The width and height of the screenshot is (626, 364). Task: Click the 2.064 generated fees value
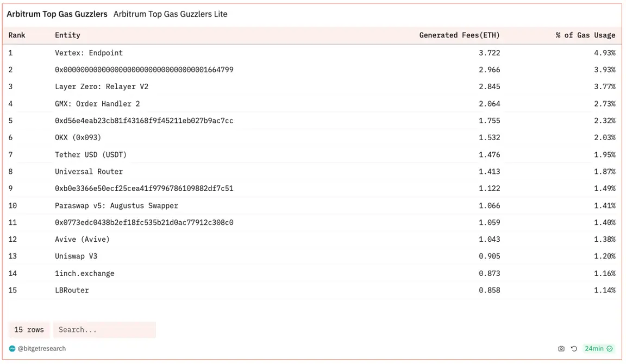pos(490,104)
